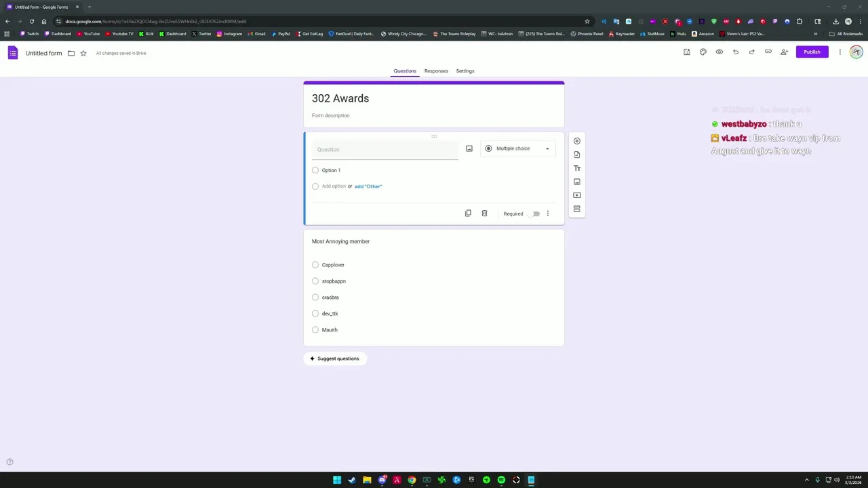
Task: Select the cracbra radio button
Action: click(x=315, y=298)
